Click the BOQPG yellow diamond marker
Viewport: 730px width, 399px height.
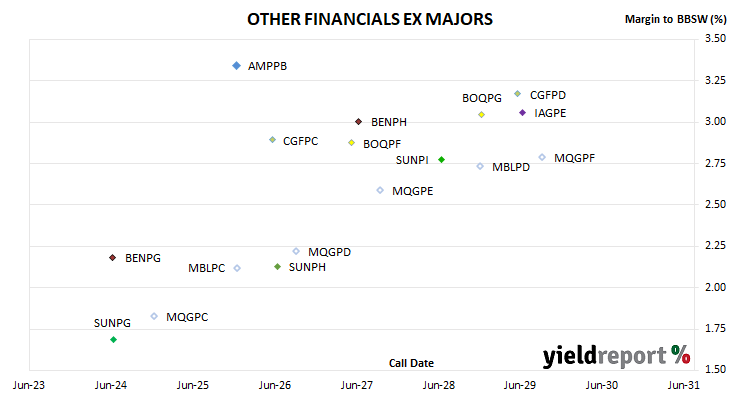coord(481,115)
